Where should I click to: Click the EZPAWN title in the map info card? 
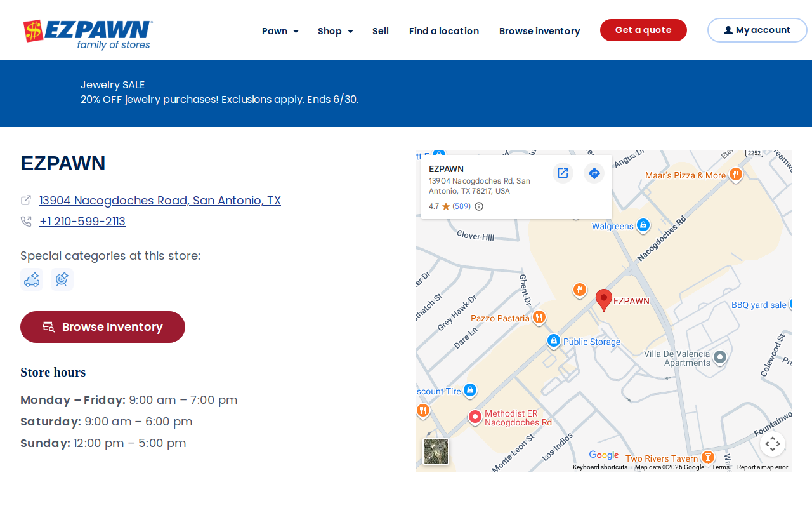[x=446, y=169]
